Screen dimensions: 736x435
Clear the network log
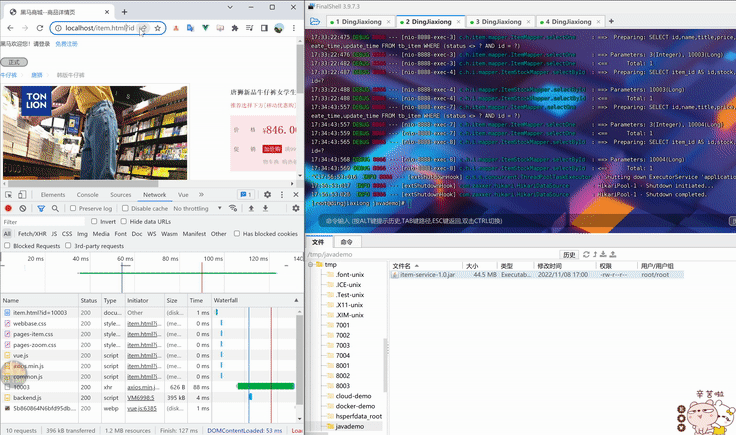pyautogui.click(x=22, y=208)
